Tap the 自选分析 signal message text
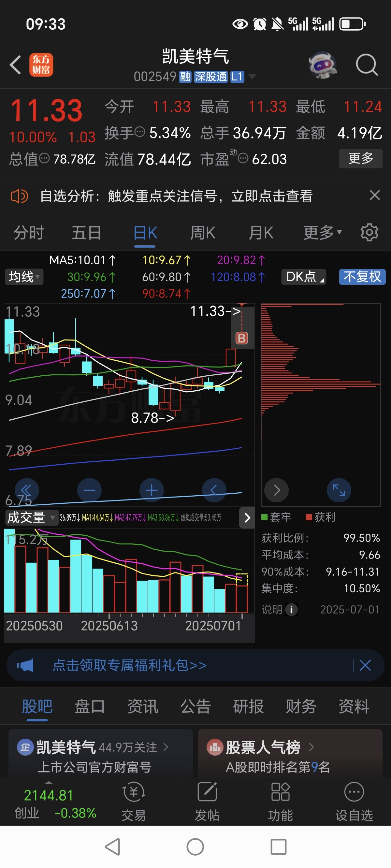The height and width of the screenshot is (868, 391). pos(176,196)
